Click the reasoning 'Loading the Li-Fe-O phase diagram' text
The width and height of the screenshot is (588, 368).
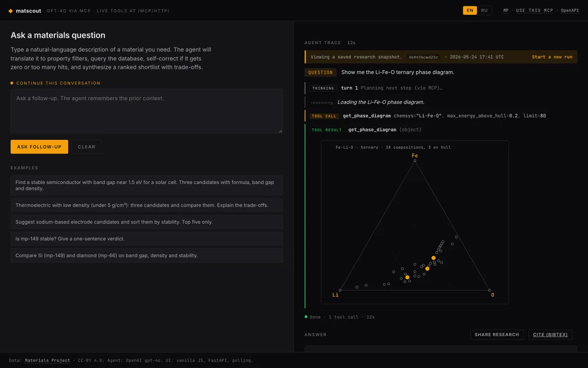coord(381,102)
